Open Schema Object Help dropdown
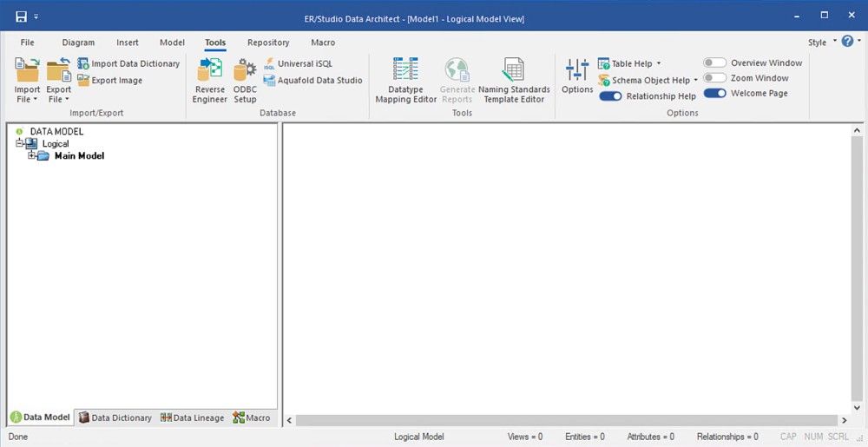This screenshot has width=868, height=447. click(648, 80)
